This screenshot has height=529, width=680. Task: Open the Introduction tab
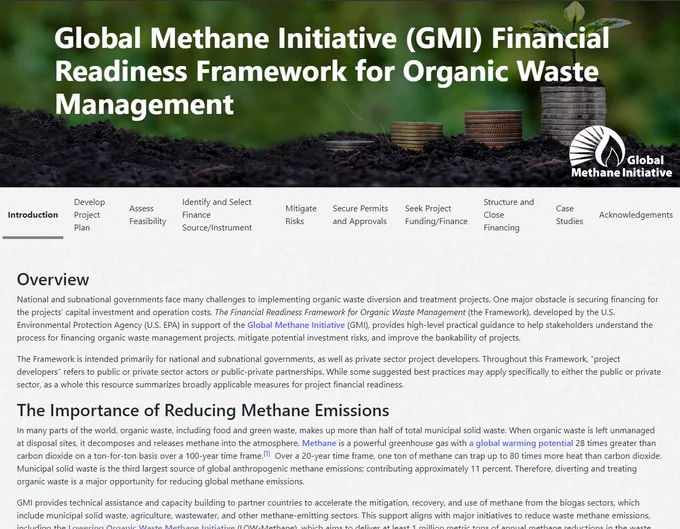[33, 215]
